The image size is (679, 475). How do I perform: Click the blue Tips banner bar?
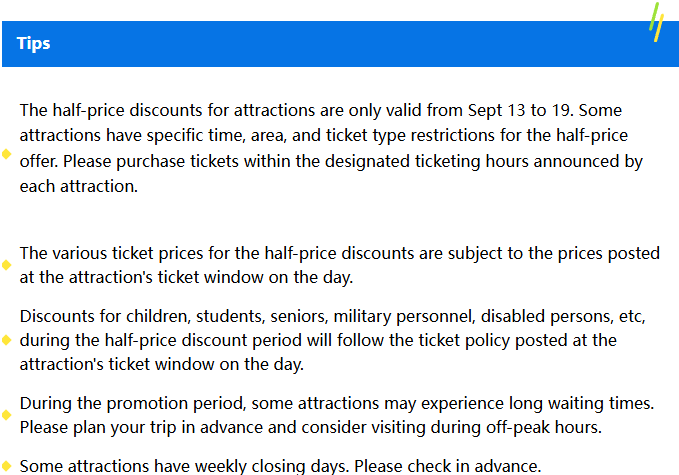pos(340,44)
